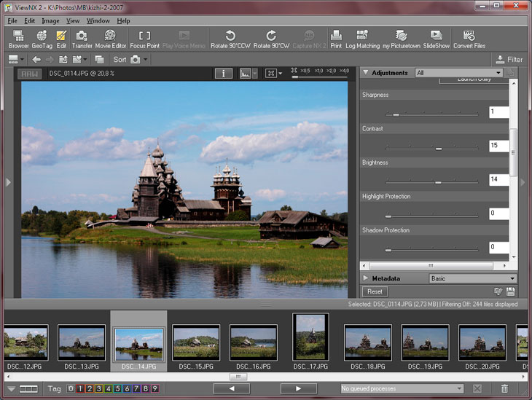The image size is (532, 400).
Task: Open fit-to-screen zoom dropdown arrow
Action: (x=281, y=74)
